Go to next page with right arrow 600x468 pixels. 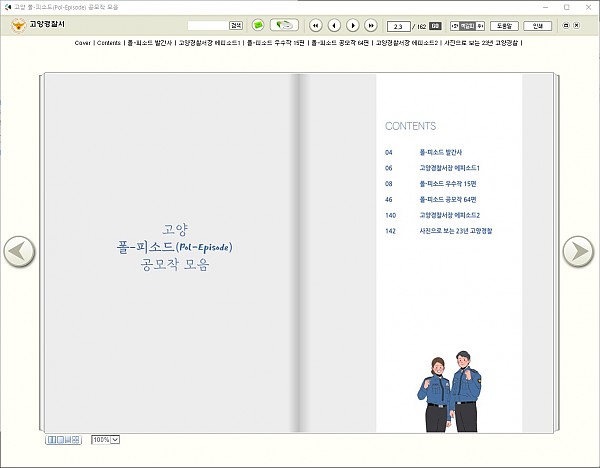tap(352, 26)
